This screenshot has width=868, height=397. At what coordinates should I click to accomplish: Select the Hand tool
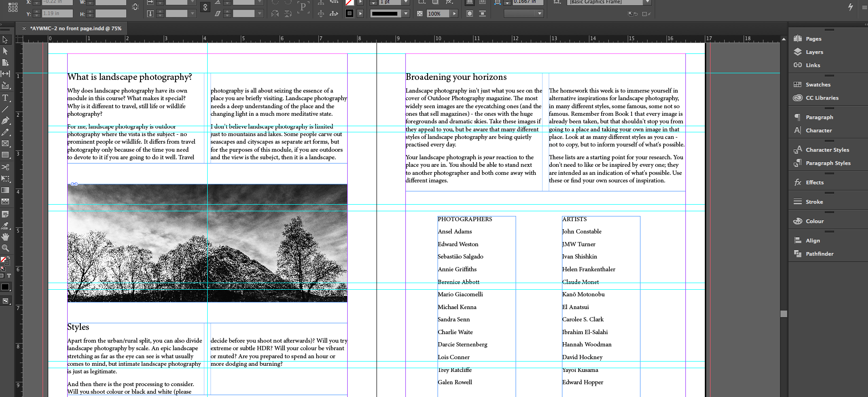5,237
